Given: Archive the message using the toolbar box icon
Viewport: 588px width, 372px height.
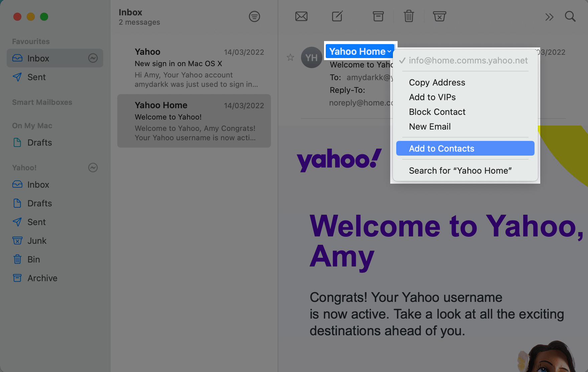Looking at the screenshot, I should 378,16.
